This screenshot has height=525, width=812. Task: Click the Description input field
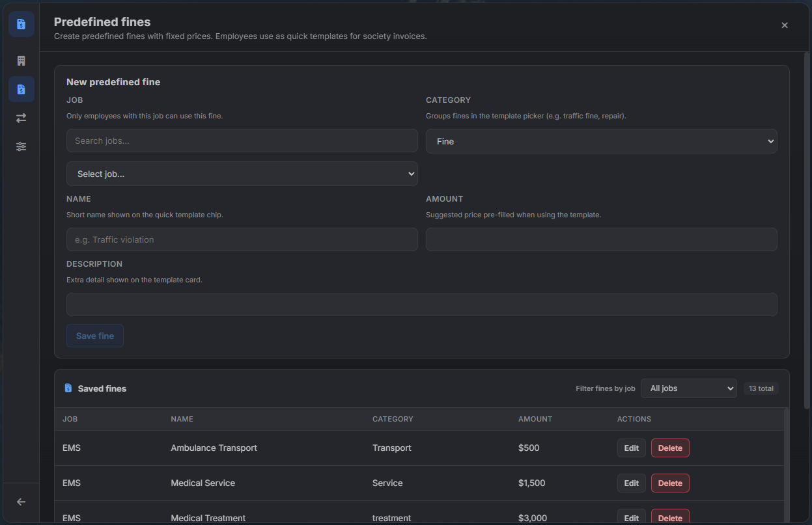point(421,304)
